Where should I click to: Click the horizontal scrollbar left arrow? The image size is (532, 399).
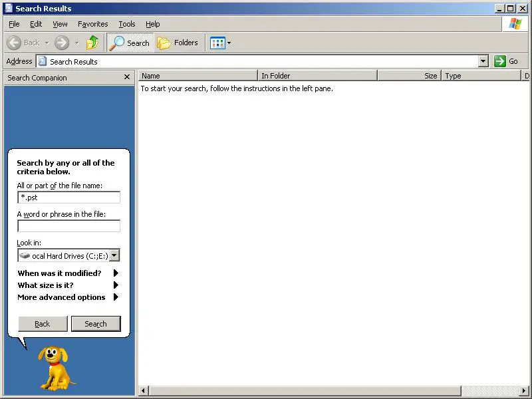[x=144, y=390]
